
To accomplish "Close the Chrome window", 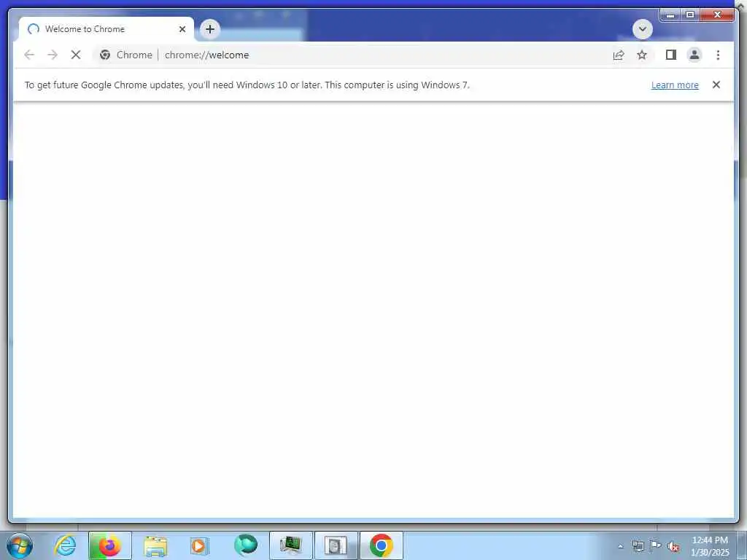I will 717,15.
